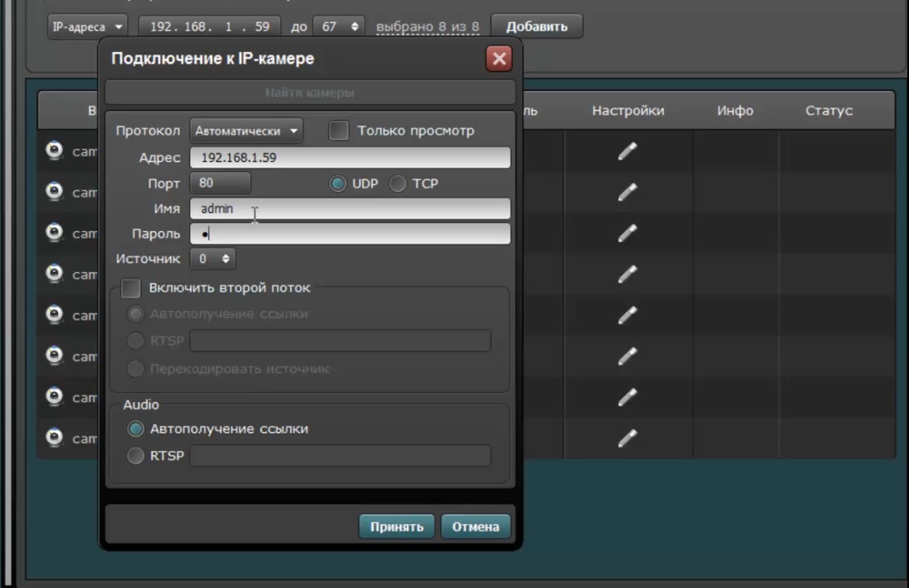Open the Протокол 'Автоматически' dropdown

(x=246, y=131)
